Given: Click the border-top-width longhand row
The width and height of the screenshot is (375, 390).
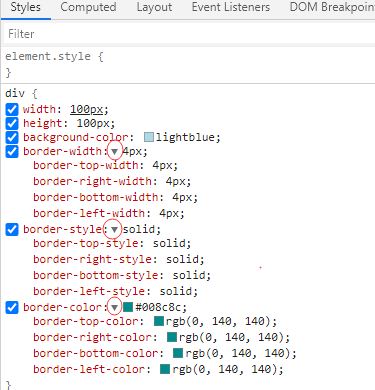Looking at the screenshot, I should [105, 165].
